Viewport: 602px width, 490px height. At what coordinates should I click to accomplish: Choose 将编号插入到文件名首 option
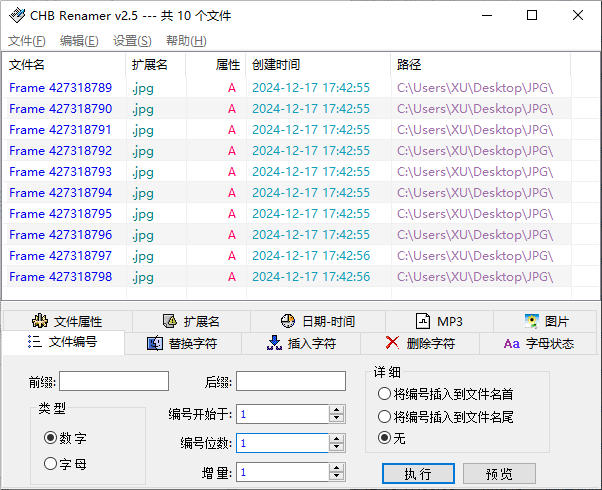click(x=384, y=394)
